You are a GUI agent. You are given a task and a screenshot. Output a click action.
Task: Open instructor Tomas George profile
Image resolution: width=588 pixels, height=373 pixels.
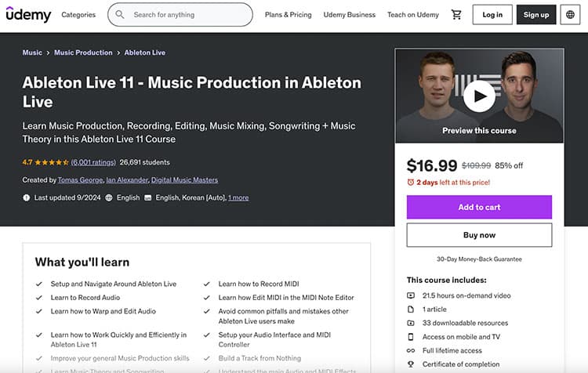pos(80,180)
